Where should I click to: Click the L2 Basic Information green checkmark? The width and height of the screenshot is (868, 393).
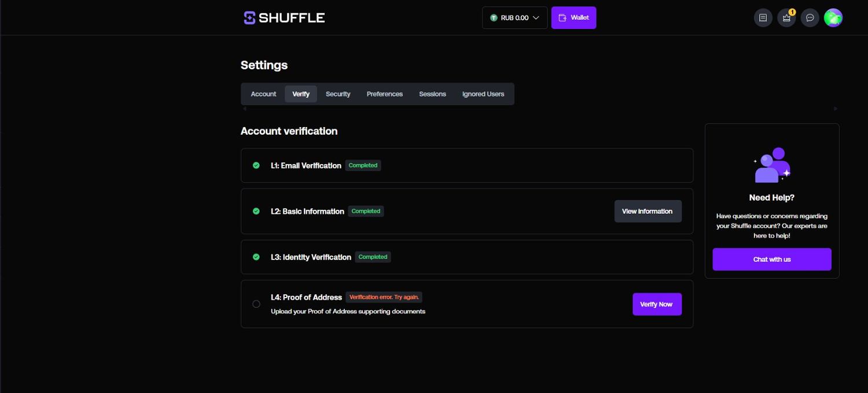click(256, 212)
